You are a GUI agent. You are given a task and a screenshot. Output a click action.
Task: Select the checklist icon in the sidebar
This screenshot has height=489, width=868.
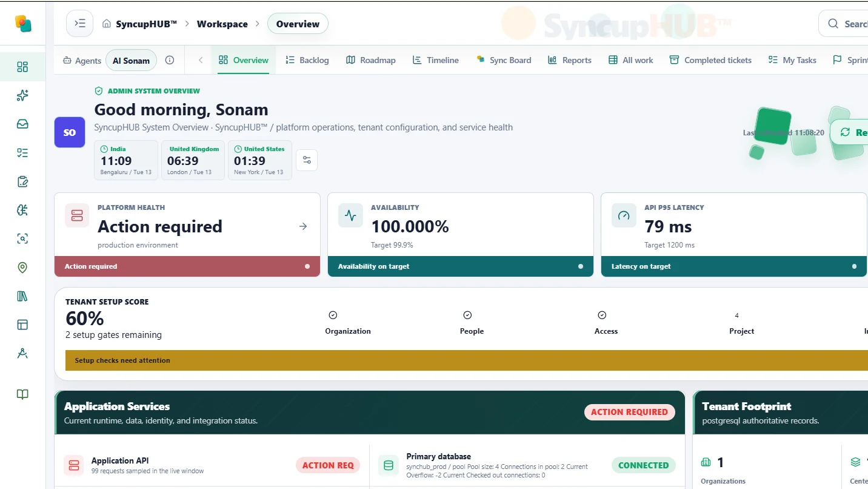(22, 153)
